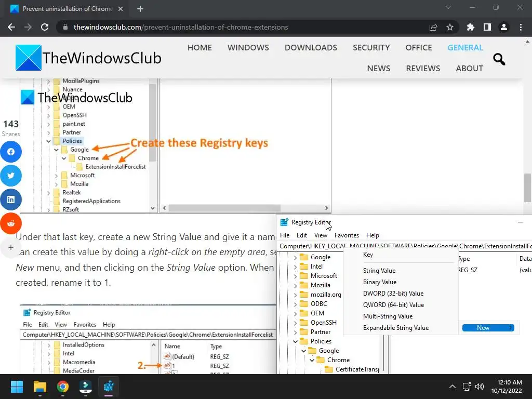This screenshot has width=532, height=399.
Task: Click the Registry Editor taskbar icon
Action: (109, 387)
